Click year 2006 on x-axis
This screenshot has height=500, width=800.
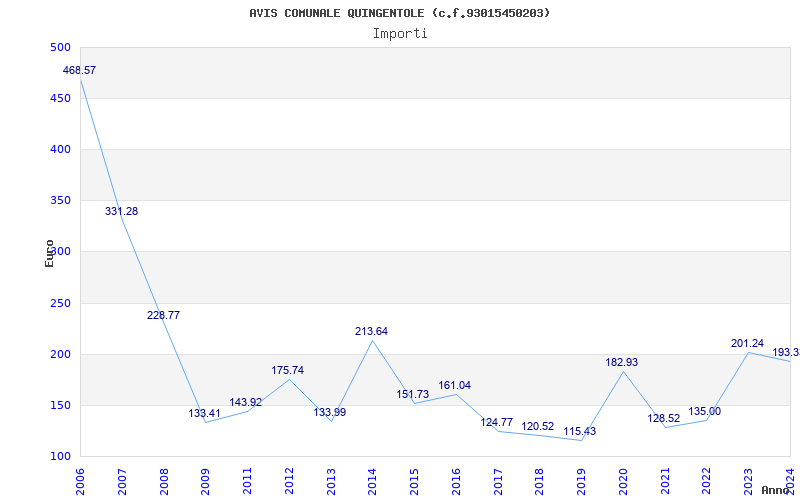[x=80, y=482]
